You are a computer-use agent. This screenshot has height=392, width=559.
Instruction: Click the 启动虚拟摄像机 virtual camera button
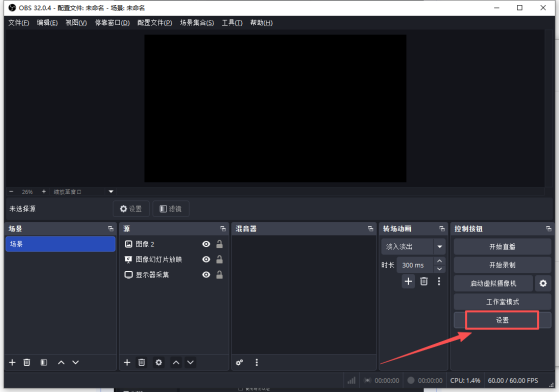[493, 284]
